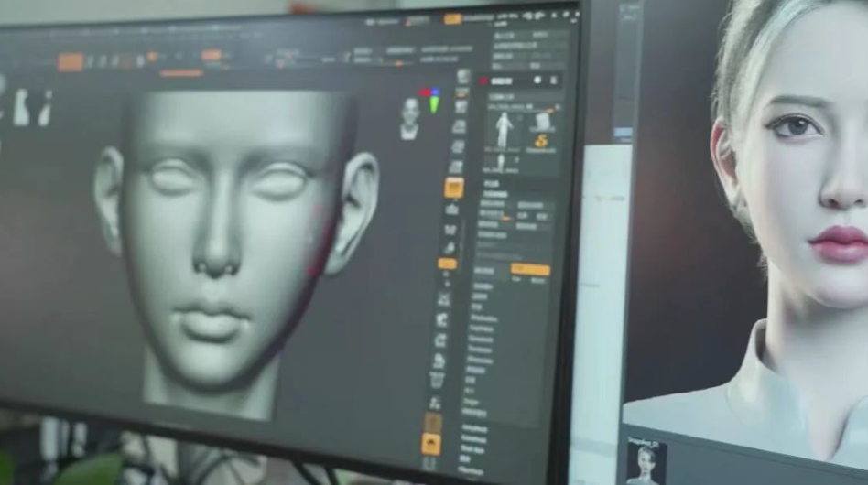Click the red-green-blue XYZ axis gizmo
Image resolution: width=868 pixels, height=485 pixels.
[x=432, y=100]
